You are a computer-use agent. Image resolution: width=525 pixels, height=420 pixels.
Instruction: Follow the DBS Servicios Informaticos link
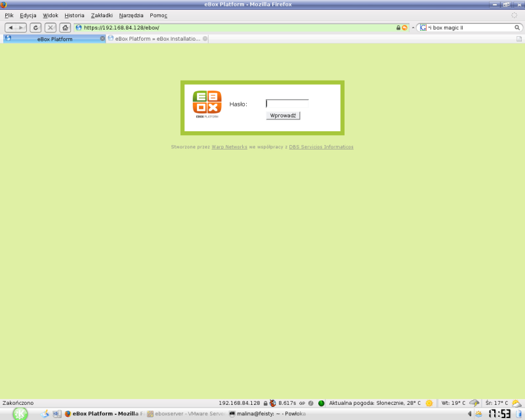click(321, 147)
